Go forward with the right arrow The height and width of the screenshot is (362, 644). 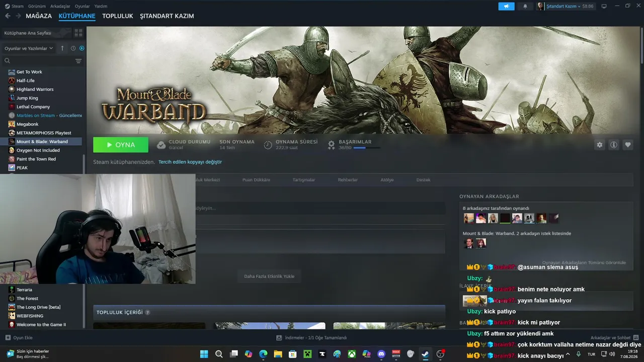(x=18, y=16)
